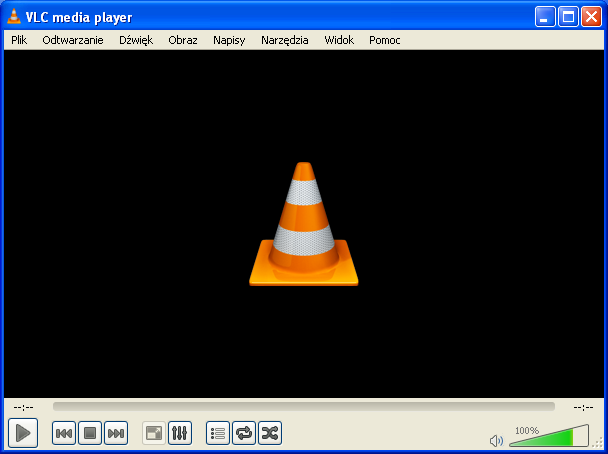Open the Plik menu
This screenshot has height=454, width=608.
[19, 40]
